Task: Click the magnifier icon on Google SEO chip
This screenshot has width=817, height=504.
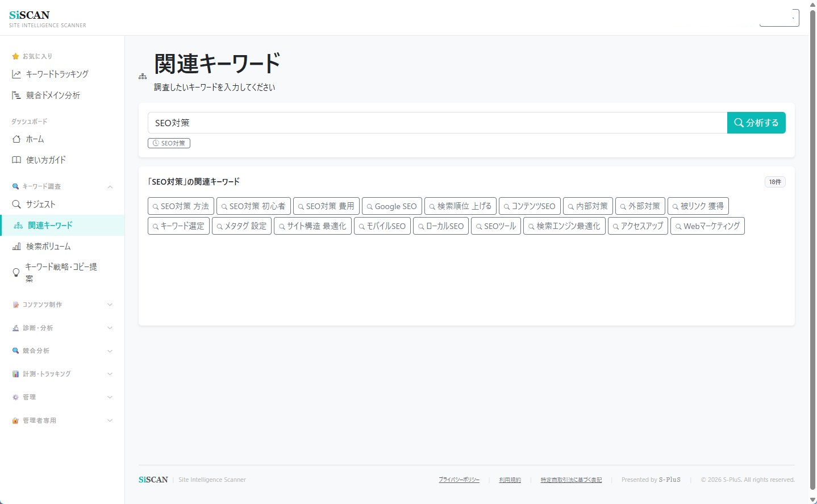Action: coord(369,207)
